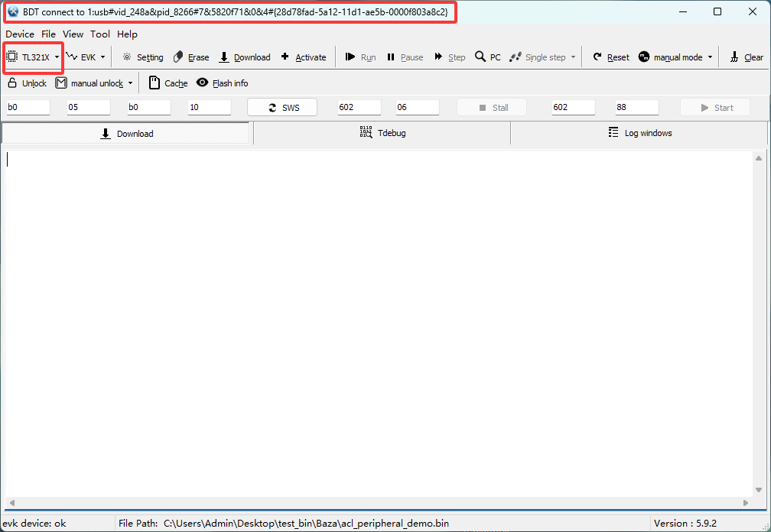Expand the Single step dropdown arrow

point(573,57)
